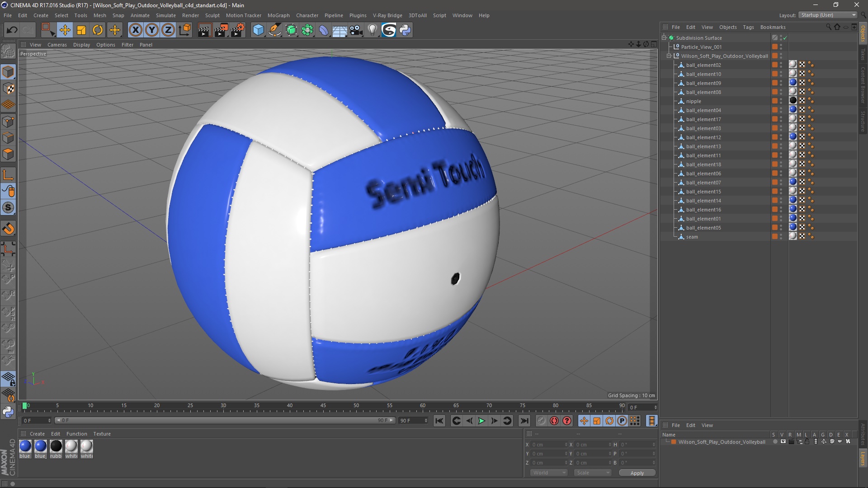
Task: Collapse the Wilson_Soft_Play_Outdoor_Volleyball group
Action: coord(669,56)
